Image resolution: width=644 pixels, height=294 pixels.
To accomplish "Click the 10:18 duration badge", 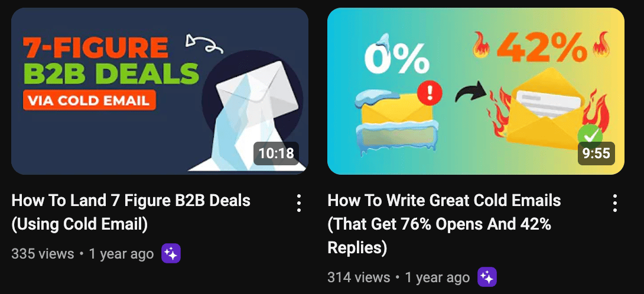I will coord(276,153).
